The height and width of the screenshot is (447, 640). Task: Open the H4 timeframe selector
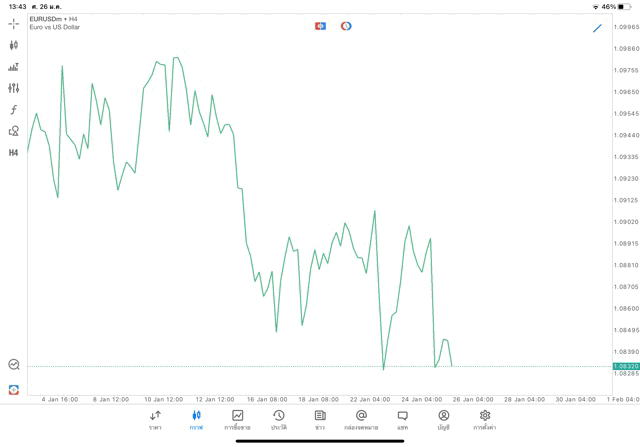(14, 153)
